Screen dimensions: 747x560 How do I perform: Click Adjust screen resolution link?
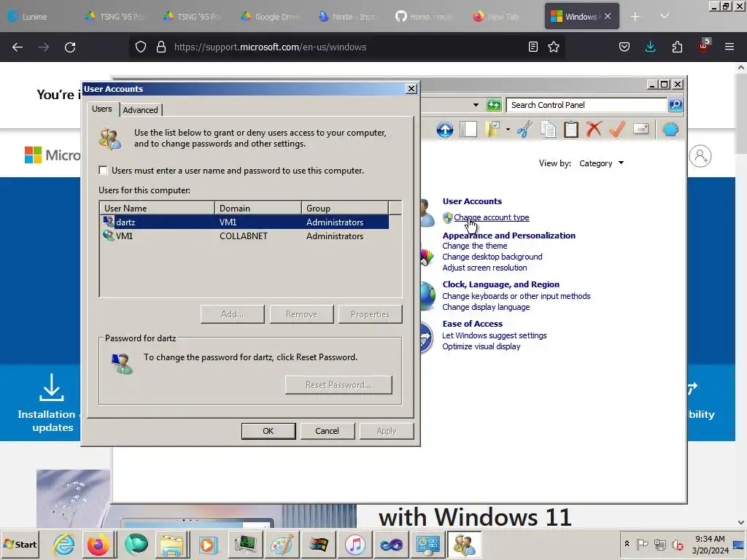tap(484, 268)
